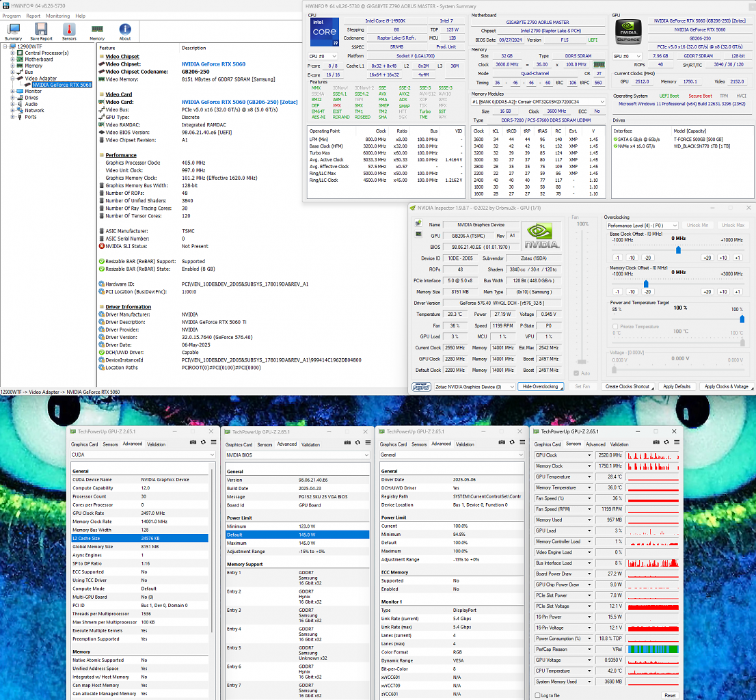Switch to Sensors tab in General GPU-Z window
Screen dimensions: 756x700
[x=419, y=444]
